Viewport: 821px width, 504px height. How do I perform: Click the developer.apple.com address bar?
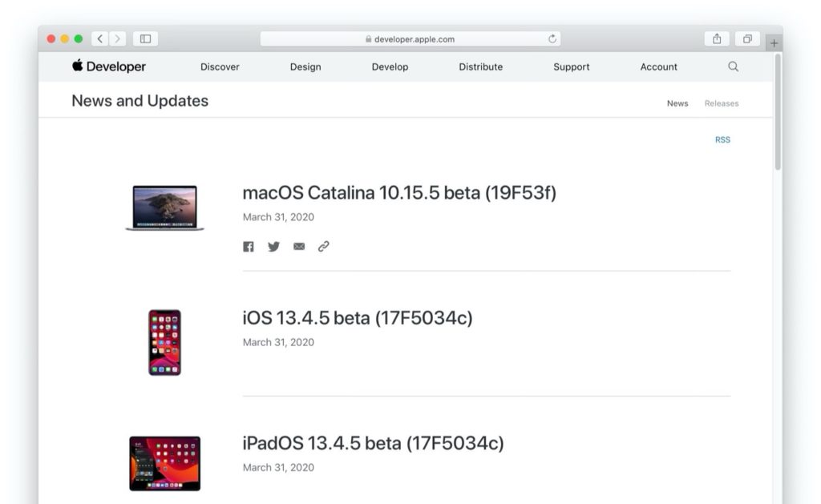coord(410,38)
